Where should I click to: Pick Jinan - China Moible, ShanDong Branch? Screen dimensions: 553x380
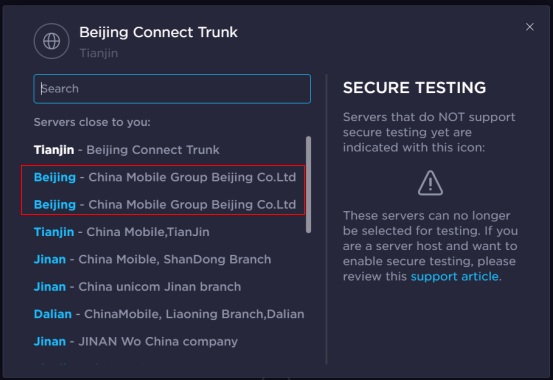[152, 259]
